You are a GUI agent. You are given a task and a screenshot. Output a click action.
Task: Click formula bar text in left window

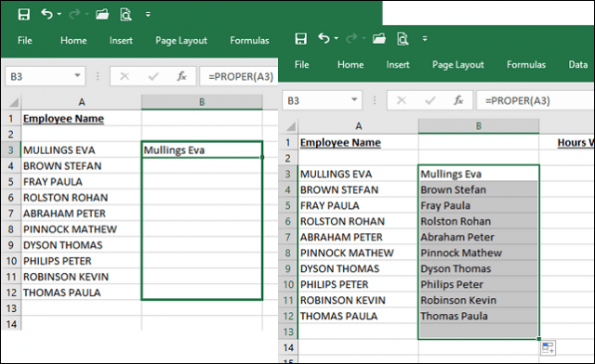point(241,76)
